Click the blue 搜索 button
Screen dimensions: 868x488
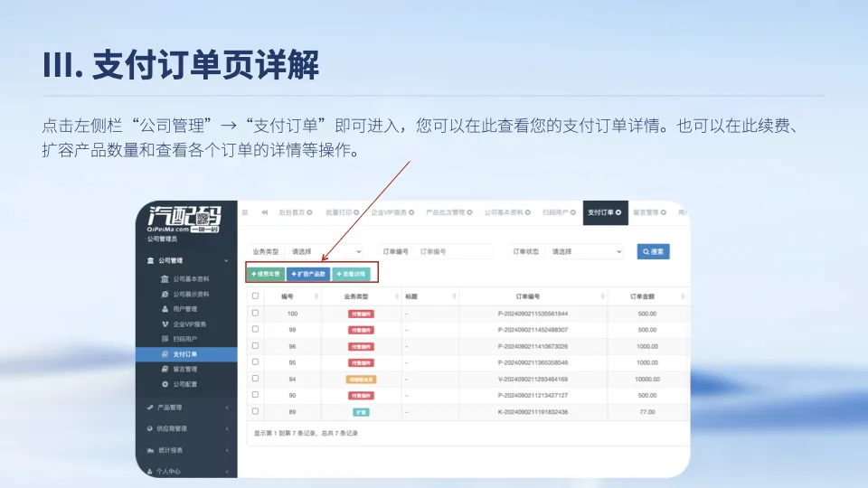653,252
